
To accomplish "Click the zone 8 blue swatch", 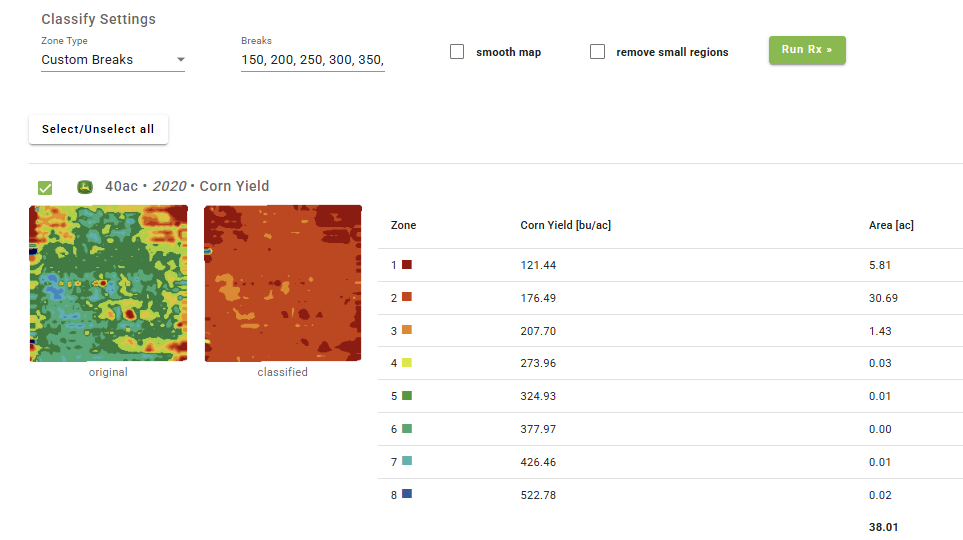I will click(407, 494).
